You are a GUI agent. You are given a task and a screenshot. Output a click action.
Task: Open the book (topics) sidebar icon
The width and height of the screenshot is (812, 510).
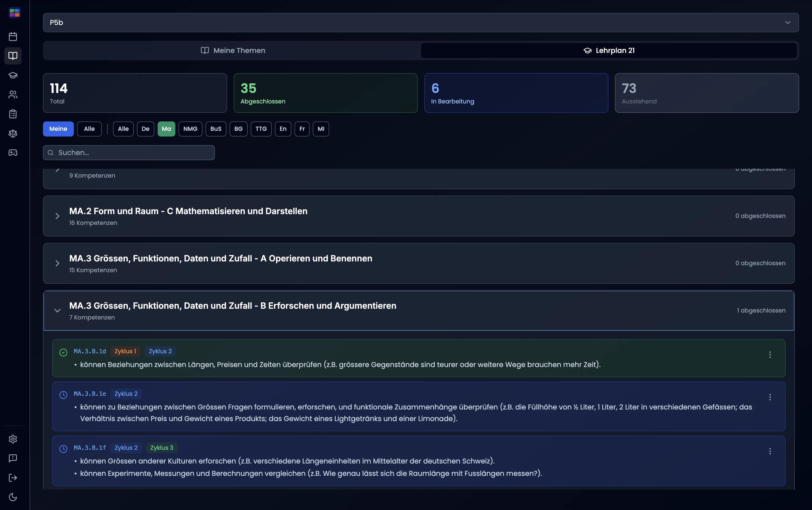tap(13, 56)
